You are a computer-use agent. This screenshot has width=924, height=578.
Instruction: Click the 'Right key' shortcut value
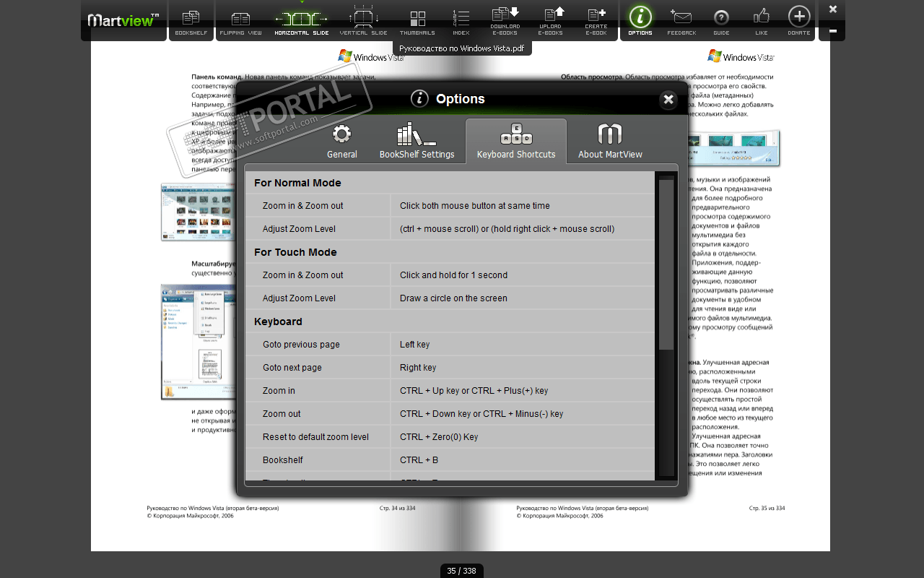[x=418, y=368]
